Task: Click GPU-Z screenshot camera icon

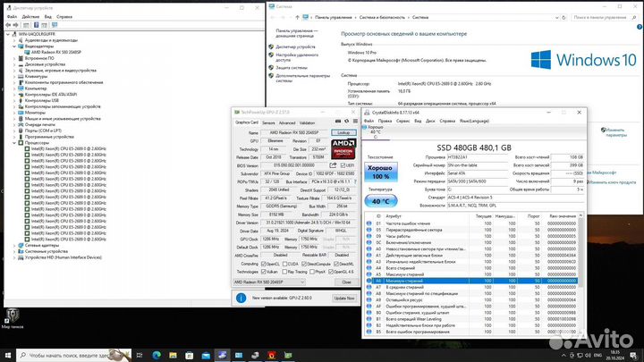Action: [x=337, y=122]
